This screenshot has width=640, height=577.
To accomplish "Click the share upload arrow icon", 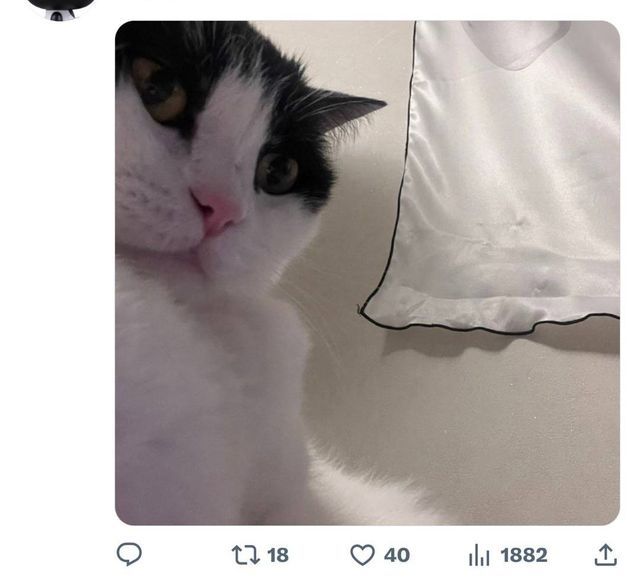I will pyautogui.click(x=605, y=554).
